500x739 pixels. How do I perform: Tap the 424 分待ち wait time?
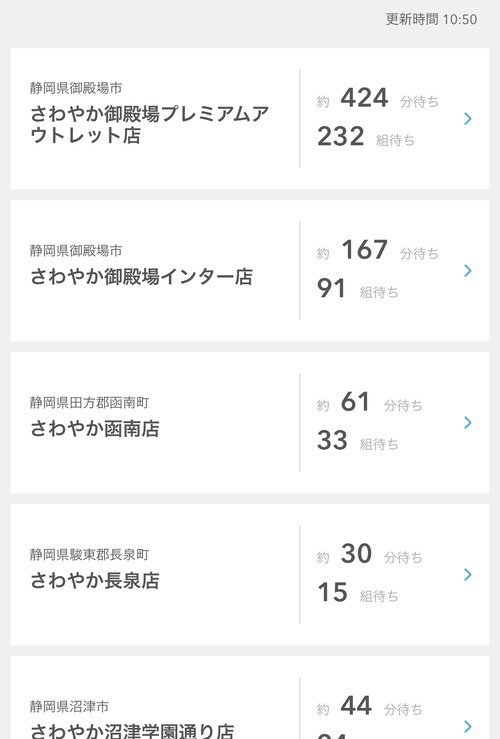pyautogui.click(x=377, y=99)
